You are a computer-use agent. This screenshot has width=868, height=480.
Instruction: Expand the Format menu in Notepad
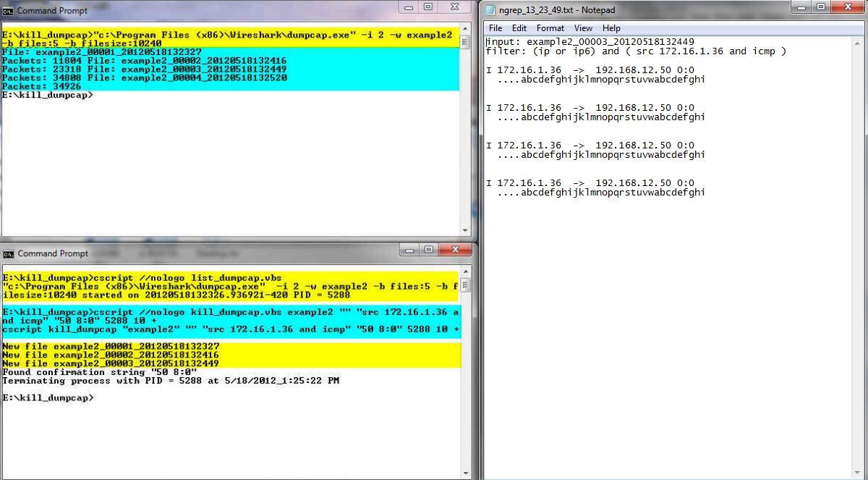[x=550, y=28]
